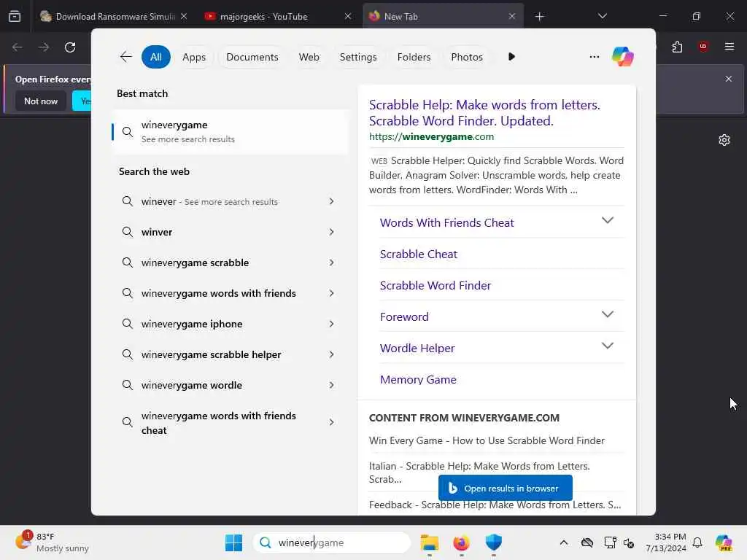Image resolution: width=747 pixels, height=560 pixels.
Task: Select the Photos filter tab
Action: pyautogui.click(x=466, y=57)
